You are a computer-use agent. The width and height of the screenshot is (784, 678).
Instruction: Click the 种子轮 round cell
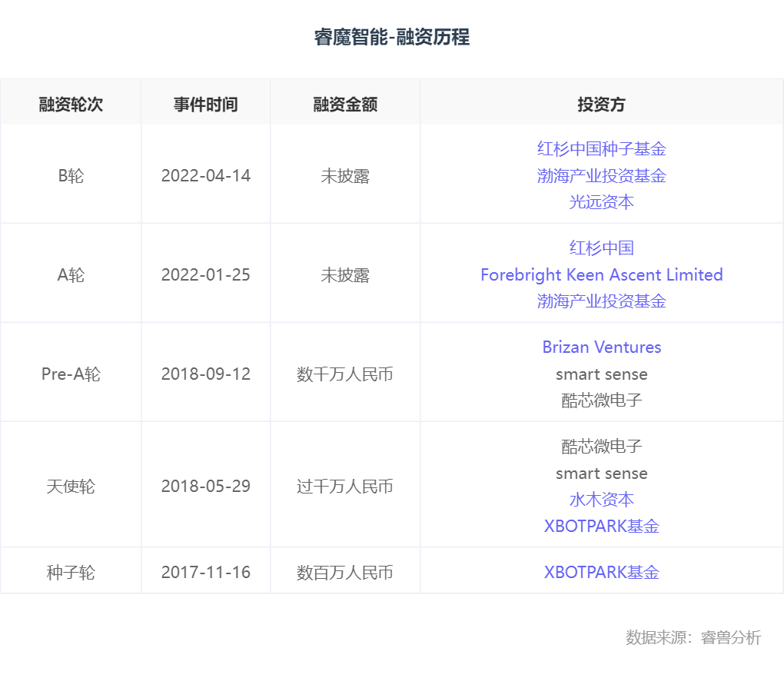71,572
